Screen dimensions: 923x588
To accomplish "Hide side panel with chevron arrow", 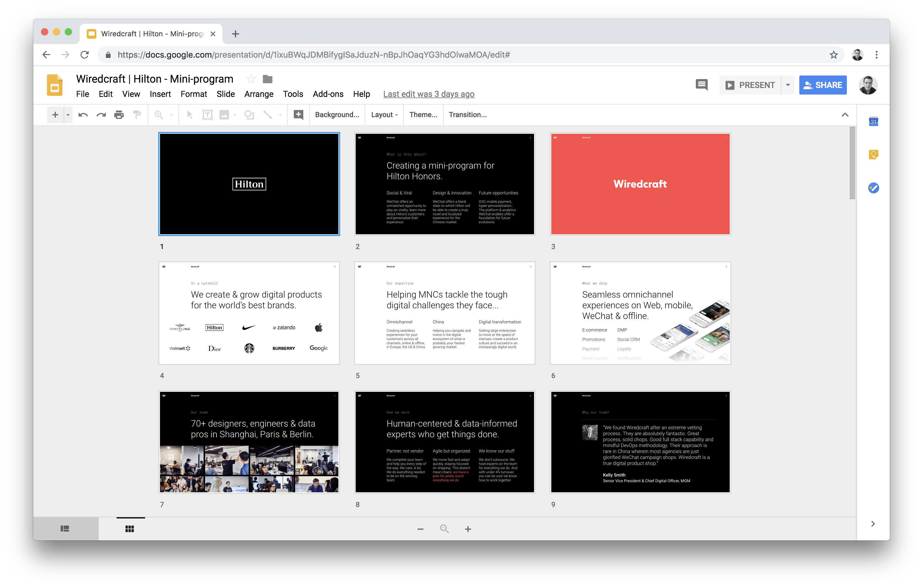I will click(x=873, y=523).
